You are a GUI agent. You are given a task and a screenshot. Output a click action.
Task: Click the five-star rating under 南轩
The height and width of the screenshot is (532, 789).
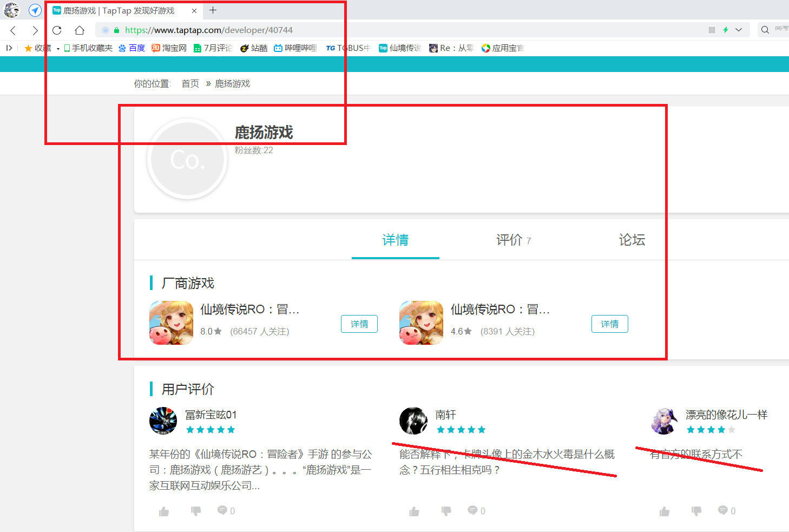point(461,430)
